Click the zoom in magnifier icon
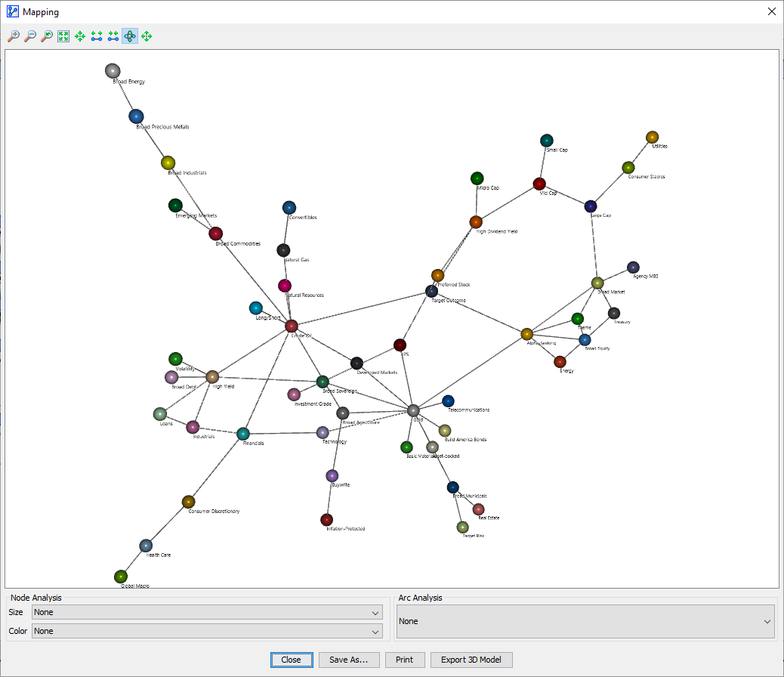The height and width of the screenshot is (677, 784). click(14, 36)
